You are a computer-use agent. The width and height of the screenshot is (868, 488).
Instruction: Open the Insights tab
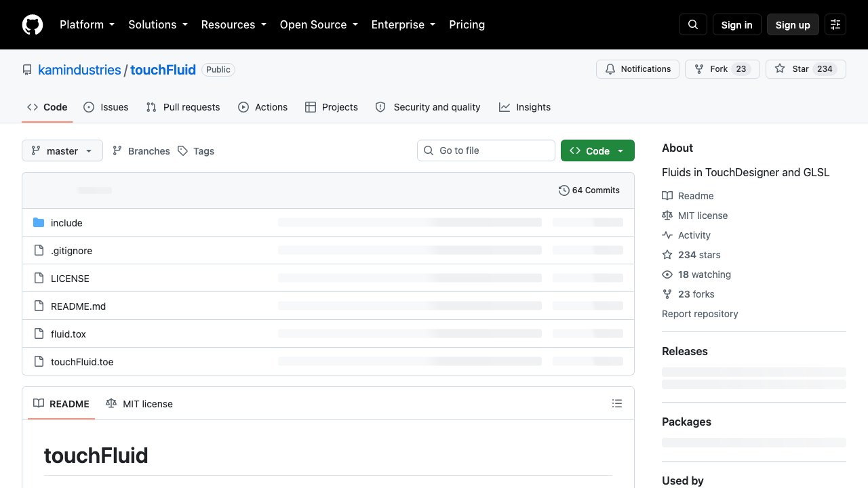pos(525,107)
